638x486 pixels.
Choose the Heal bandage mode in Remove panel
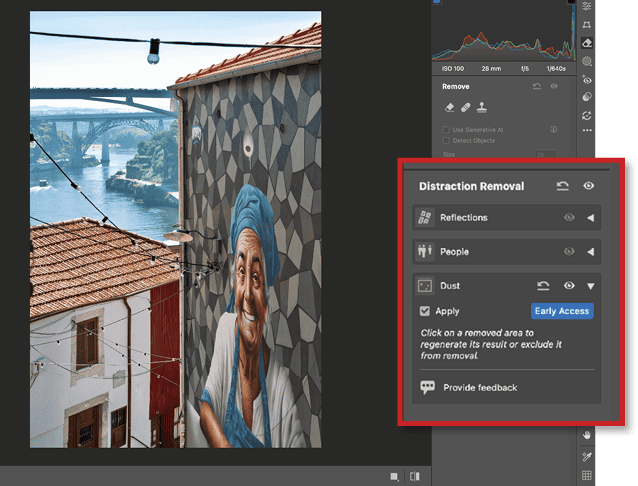pos(466,108)
